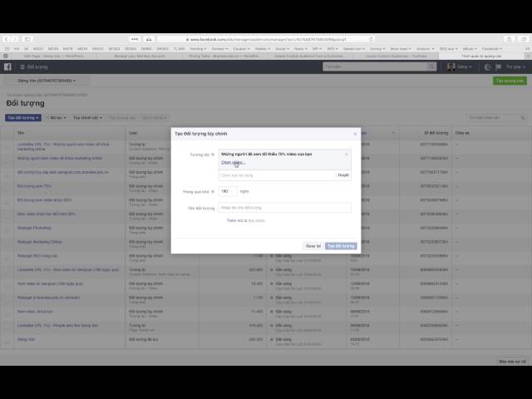Click the Facebook logo icon
The width and height of the screenshot is (532, 399).
coord(7,66)
